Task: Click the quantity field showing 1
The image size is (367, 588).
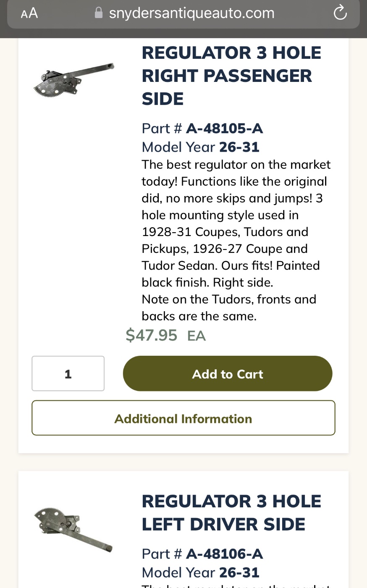Action: tap(68, 373)
